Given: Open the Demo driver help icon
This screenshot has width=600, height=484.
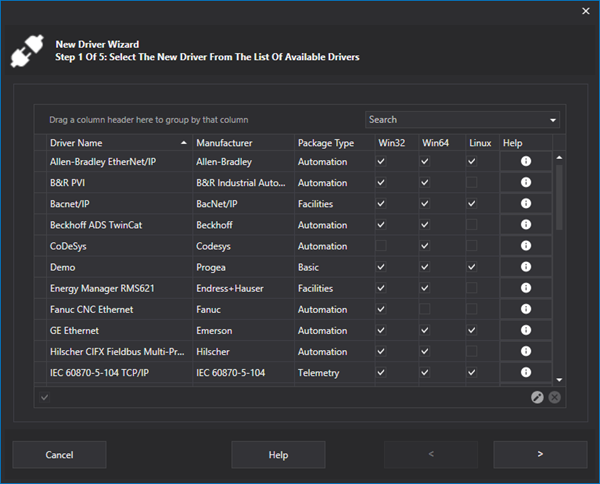Looking at the screenshot, I should click(525, 267).
